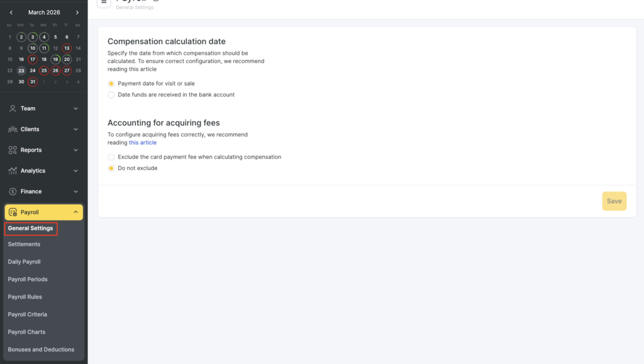This screenshot has width=644, height=364.
Task: Expand the Team menu chevron
Action: pos(76,108)
